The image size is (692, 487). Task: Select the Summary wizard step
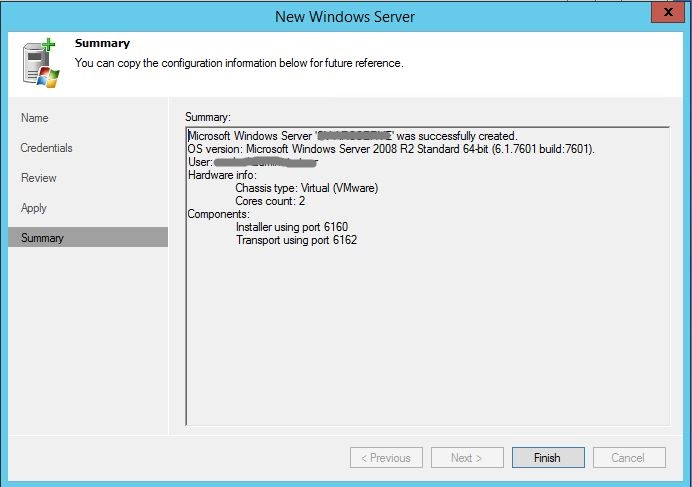tap(88, 238)
